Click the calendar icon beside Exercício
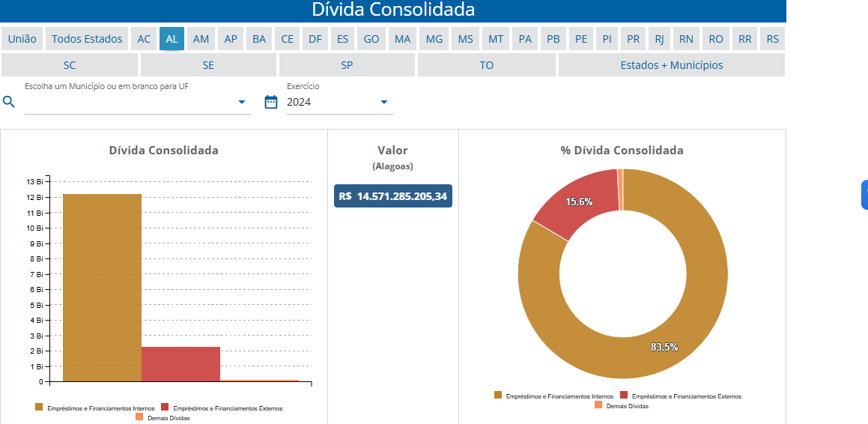 271,102
